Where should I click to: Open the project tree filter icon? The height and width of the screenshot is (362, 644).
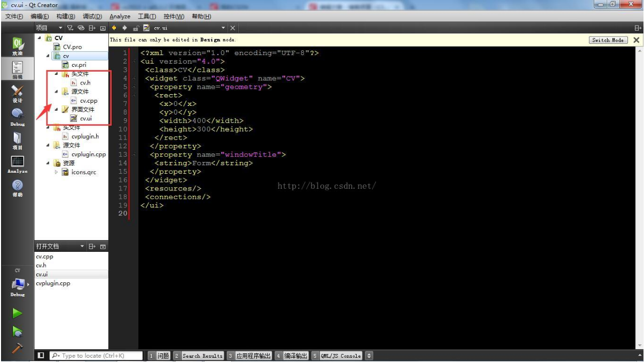click(x=70, y=28)
